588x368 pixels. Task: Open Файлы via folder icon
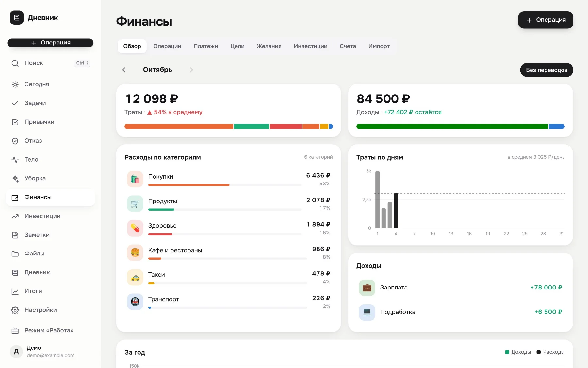[15, 254]
